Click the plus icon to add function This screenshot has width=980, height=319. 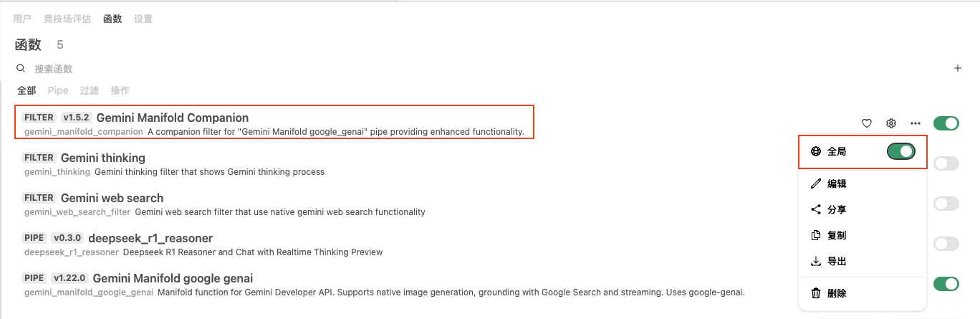click(958, 69)
